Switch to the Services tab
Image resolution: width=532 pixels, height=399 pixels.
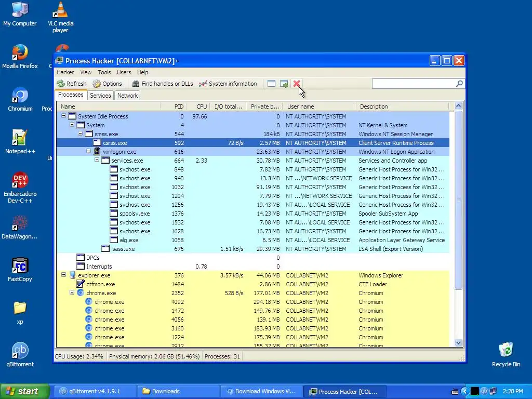point(100,96)
